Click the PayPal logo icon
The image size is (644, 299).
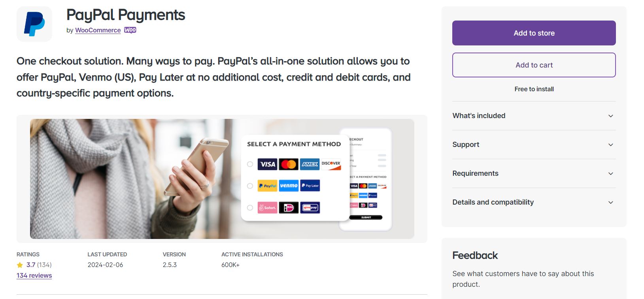click(34, 24)
